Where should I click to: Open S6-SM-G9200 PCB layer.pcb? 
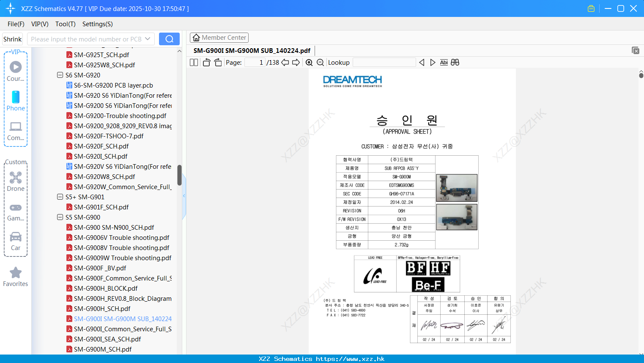point(113,85)
